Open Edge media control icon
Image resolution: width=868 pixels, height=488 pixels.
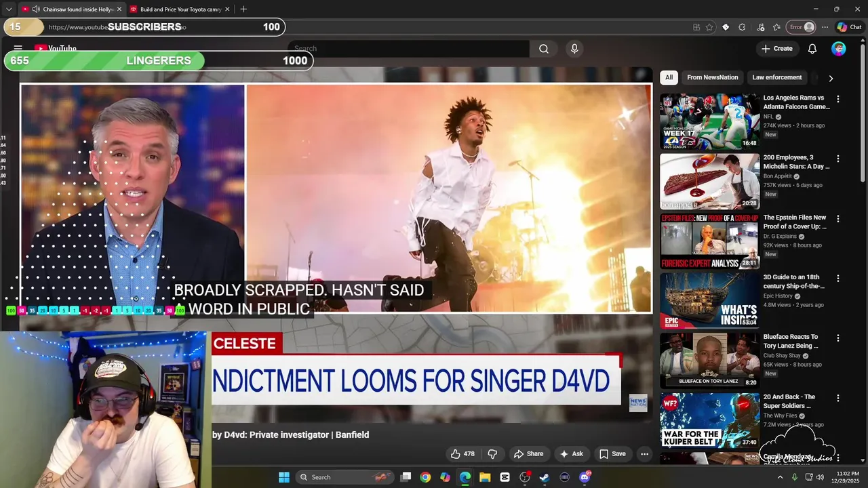[x=760, y=27]
